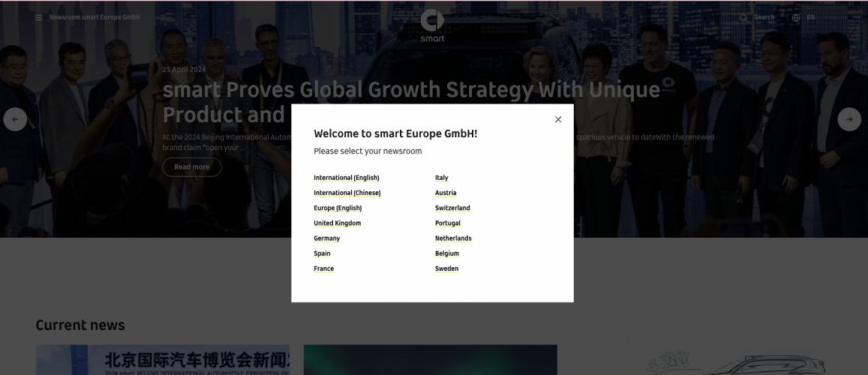Choose Spain newsroom

pyautogui.click(x=322, y=253)
